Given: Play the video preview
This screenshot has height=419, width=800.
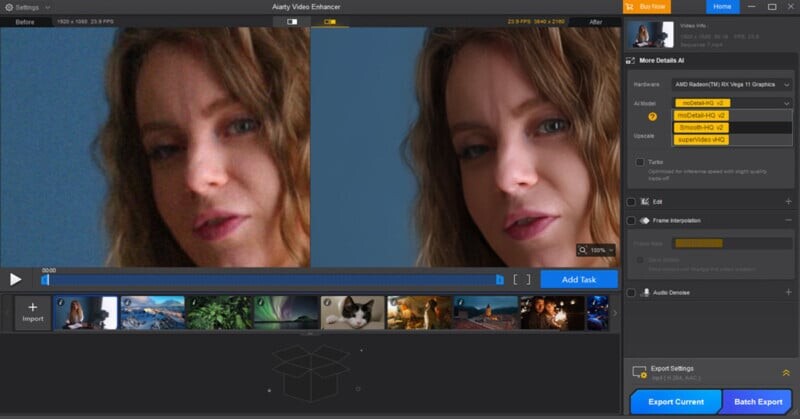Looking at the screenshot, I should pos(16,280).
